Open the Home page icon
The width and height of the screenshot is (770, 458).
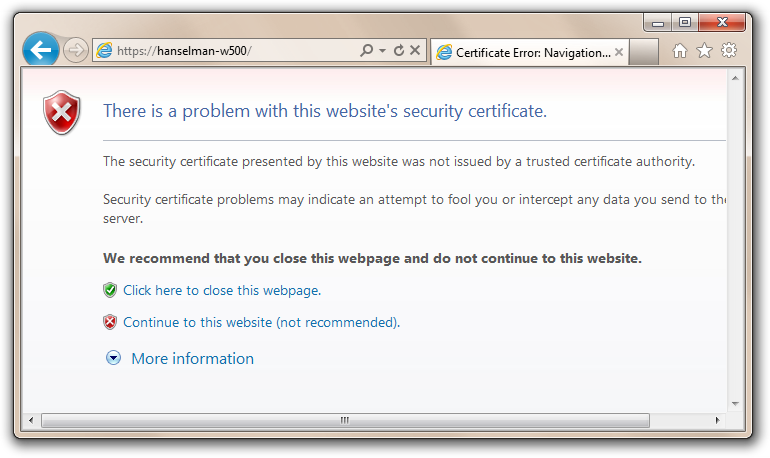[x=680, y=51]
